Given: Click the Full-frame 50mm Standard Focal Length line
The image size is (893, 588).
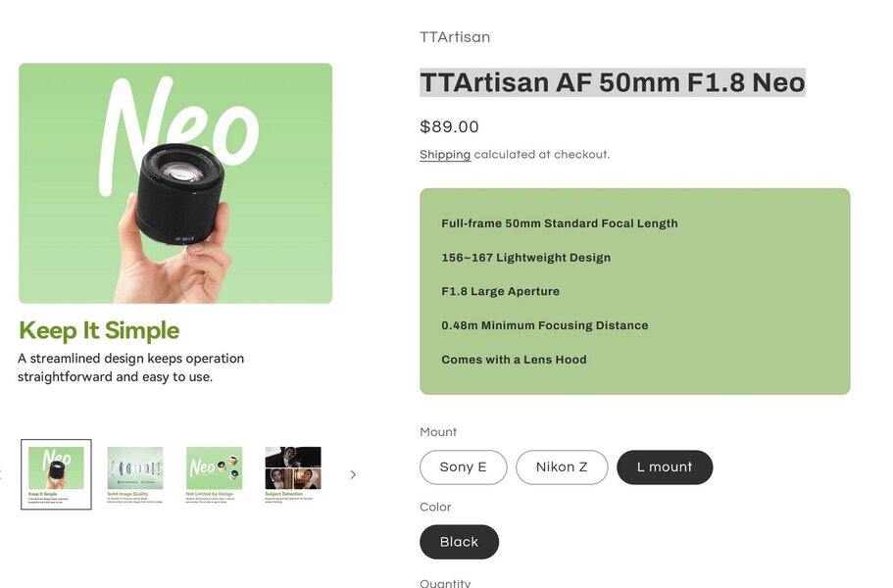Looking at the screenshot, I should pos(560,223).
